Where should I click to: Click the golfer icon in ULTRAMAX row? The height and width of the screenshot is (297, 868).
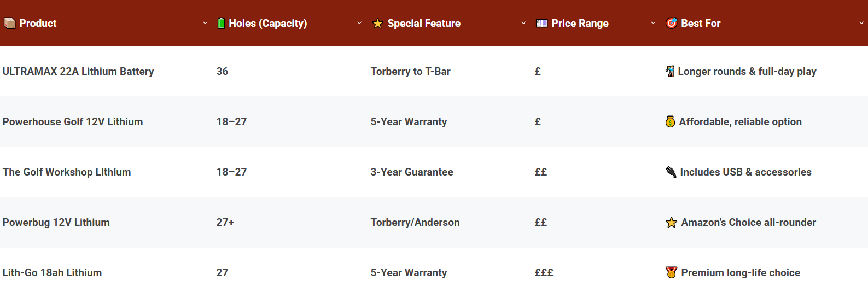point(669,72)
